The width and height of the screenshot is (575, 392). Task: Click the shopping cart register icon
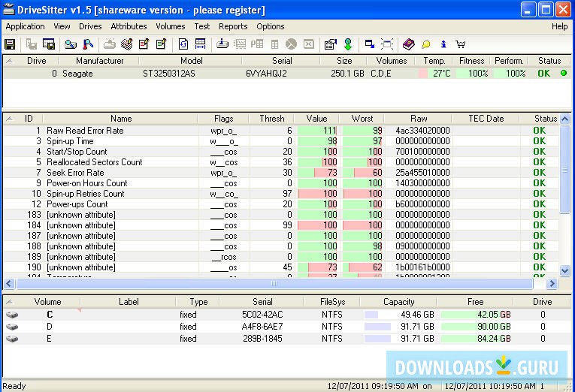click(461, 44)
